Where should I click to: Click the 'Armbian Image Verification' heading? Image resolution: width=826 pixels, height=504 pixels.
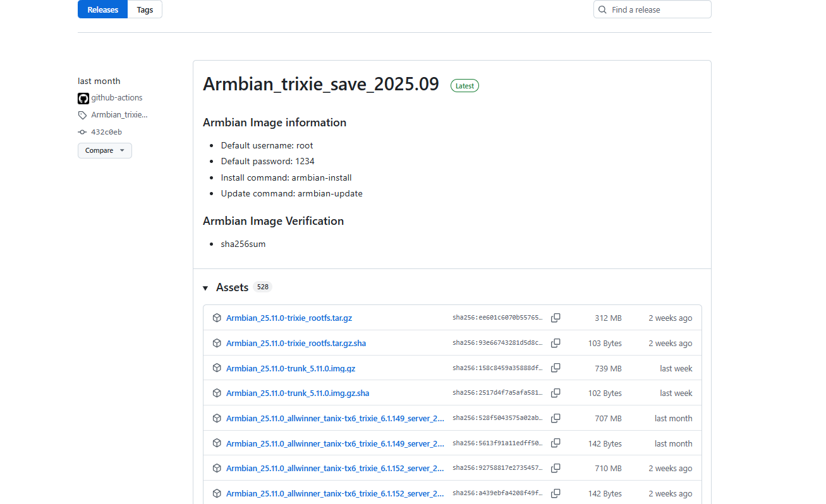click(x=273, y=221)
